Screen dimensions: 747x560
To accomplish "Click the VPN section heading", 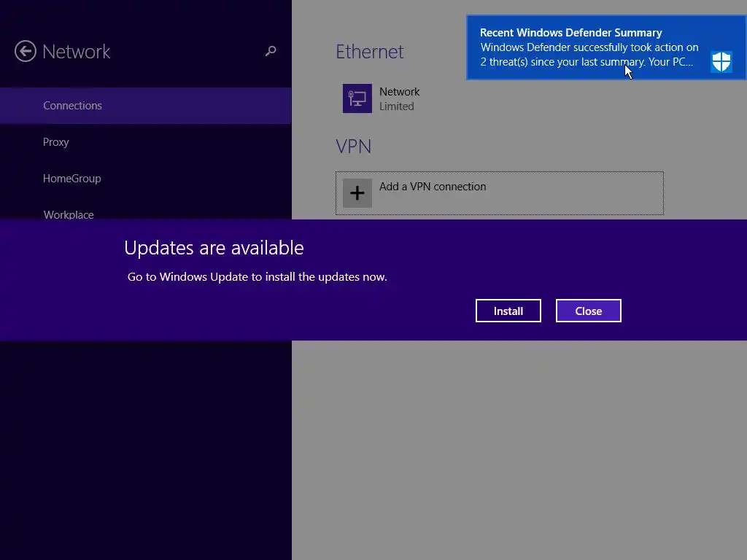I will [x=354, y=146].
